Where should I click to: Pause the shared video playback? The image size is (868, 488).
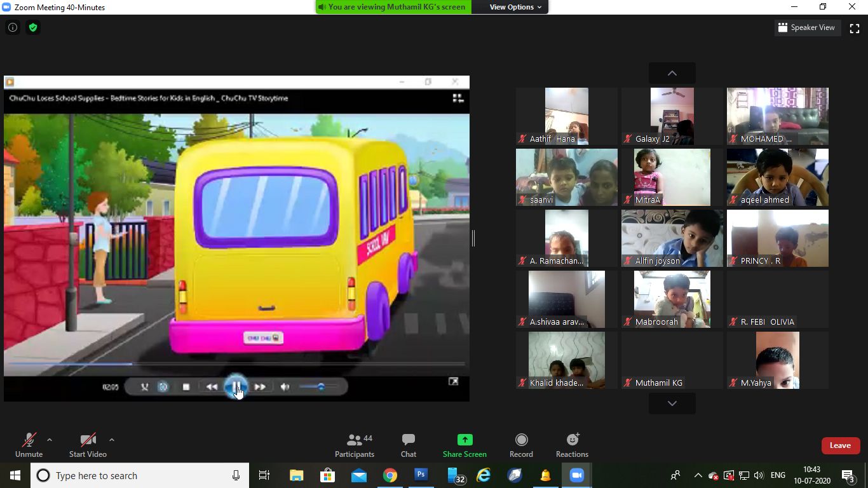pyautogui.click(x=236, y=386)
